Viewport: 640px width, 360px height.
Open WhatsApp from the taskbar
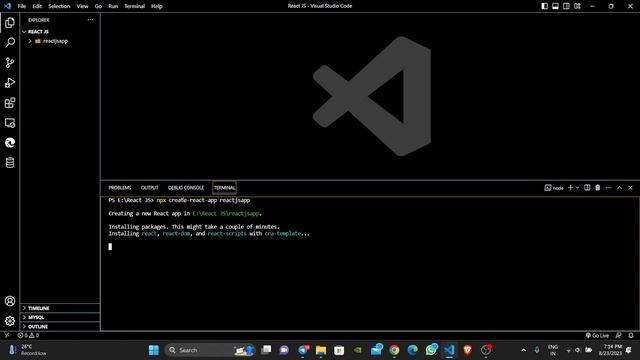click(431, 350)
